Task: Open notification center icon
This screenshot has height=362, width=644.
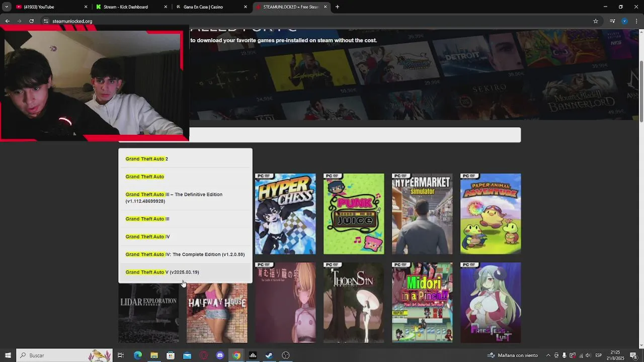Action: (633, 355)
